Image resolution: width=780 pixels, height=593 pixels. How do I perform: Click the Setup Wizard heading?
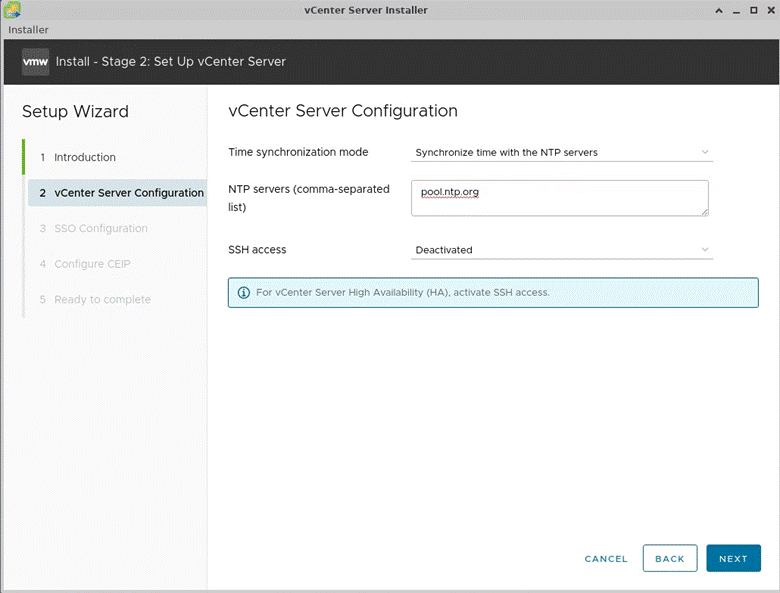click(75, 111)
